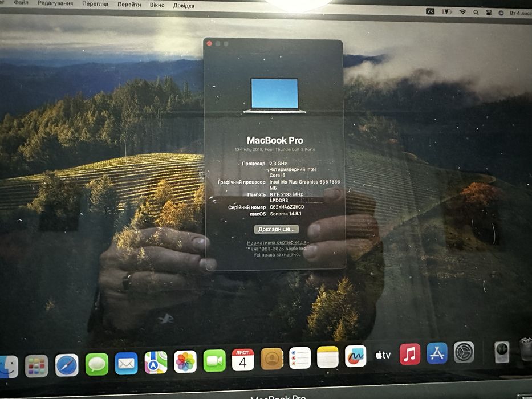532x399 pixels.
Task: Open the Довідка menu
Action: pos(184,6)
